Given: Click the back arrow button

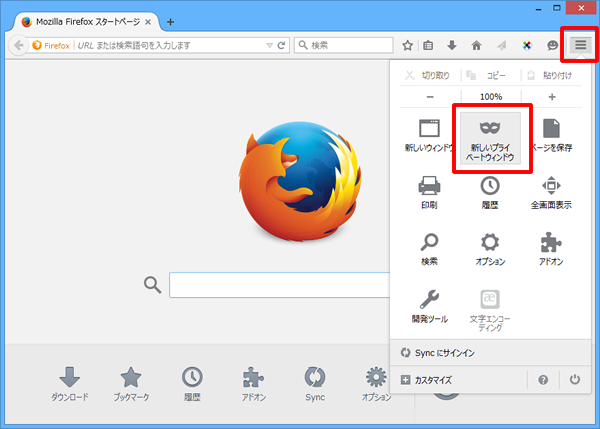Looking at the screenshot, I should 18,45.
